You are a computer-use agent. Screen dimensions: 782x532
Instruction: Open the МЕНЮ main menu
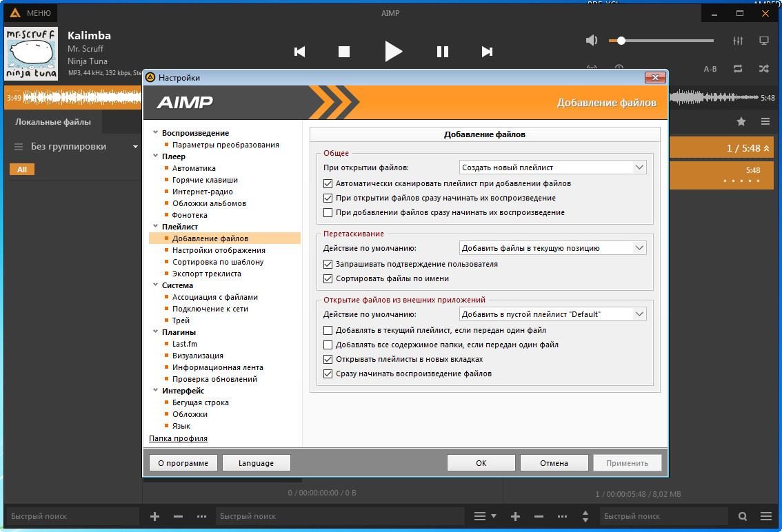click(31, 13)
